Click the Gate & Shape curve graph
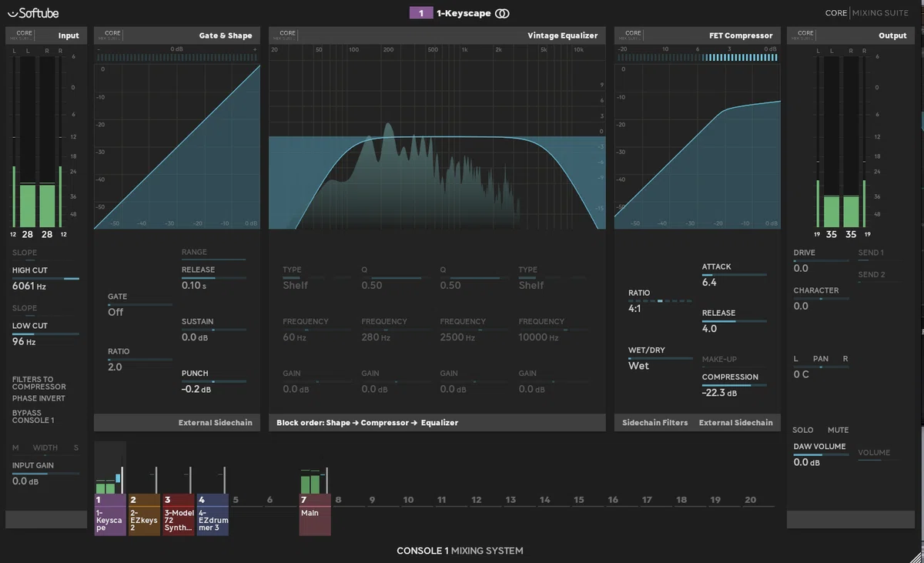The height and width of the screenshot is (563, 924). pyautogui.click(x=177, y=146)
